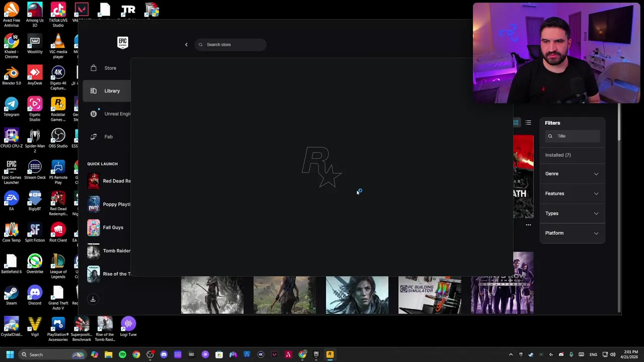Open CPUID CPU-Z desktop shortcut
644x362 pixels.
pyautogui.click(x=11, y=139)
